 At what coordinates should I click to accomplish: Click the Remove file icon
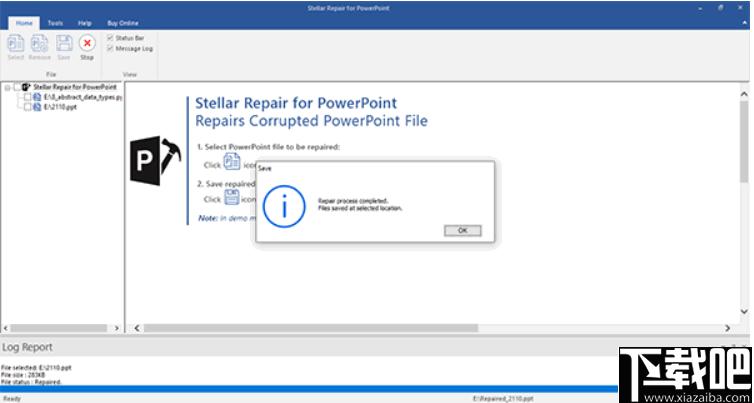tap(39, 43)
